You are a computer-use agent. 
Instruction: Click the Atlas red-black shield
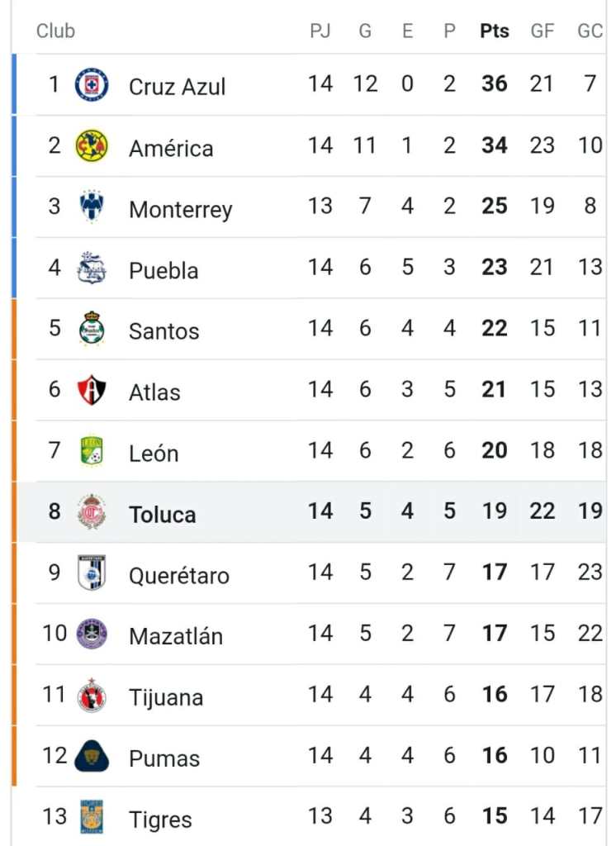click(91, 390)
